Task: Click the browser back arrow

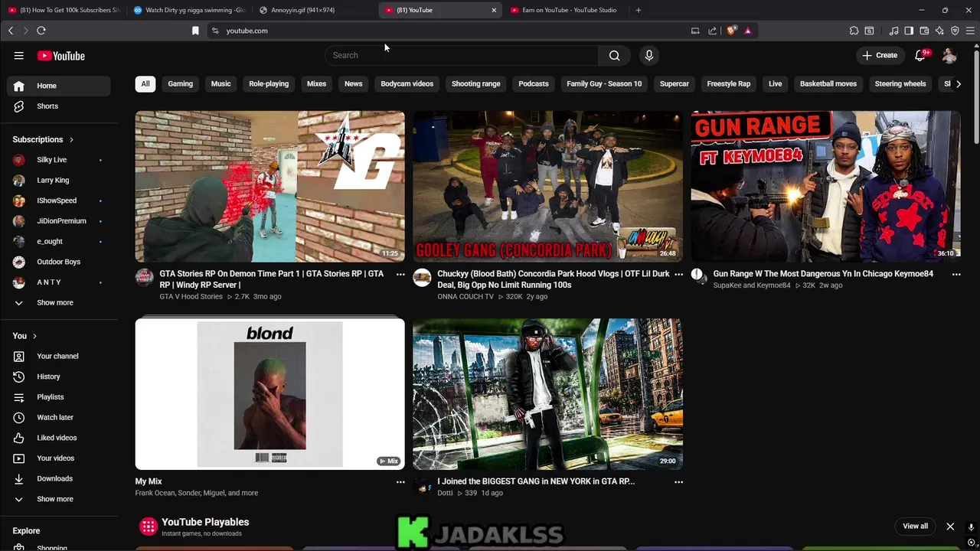Action: coord(11,31)
